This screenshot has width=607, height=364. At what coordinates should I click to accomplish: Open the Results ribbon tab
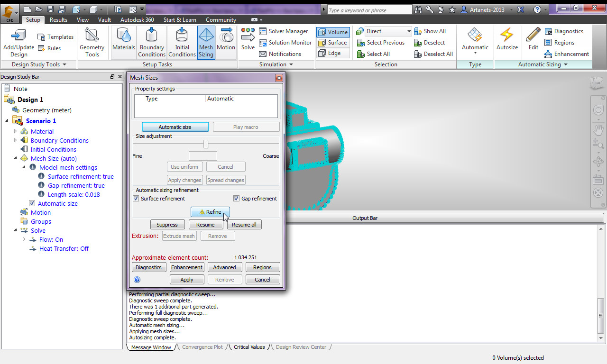click(x=58, y=20)
